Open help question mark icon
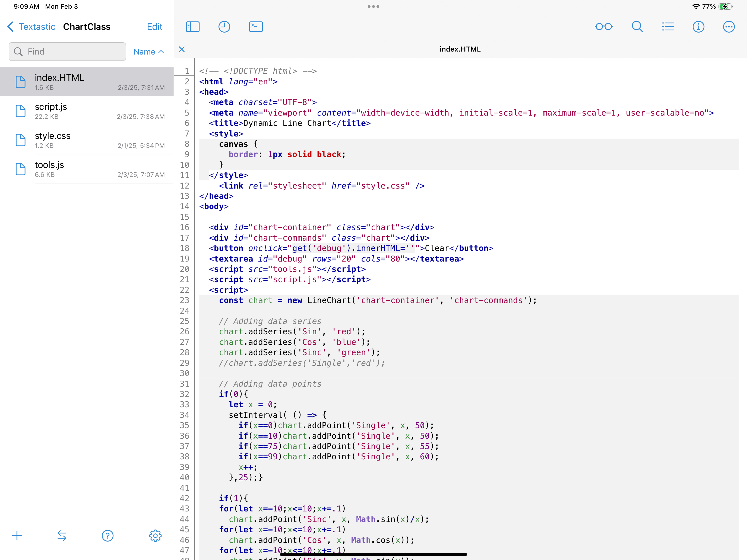 108,535
